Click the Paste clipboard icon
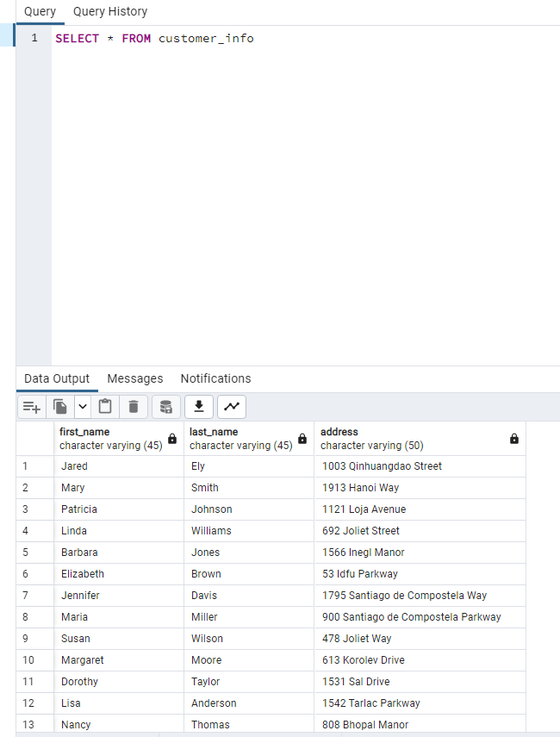The height and width of the screenshot is (737, 560). click(105, 407)
